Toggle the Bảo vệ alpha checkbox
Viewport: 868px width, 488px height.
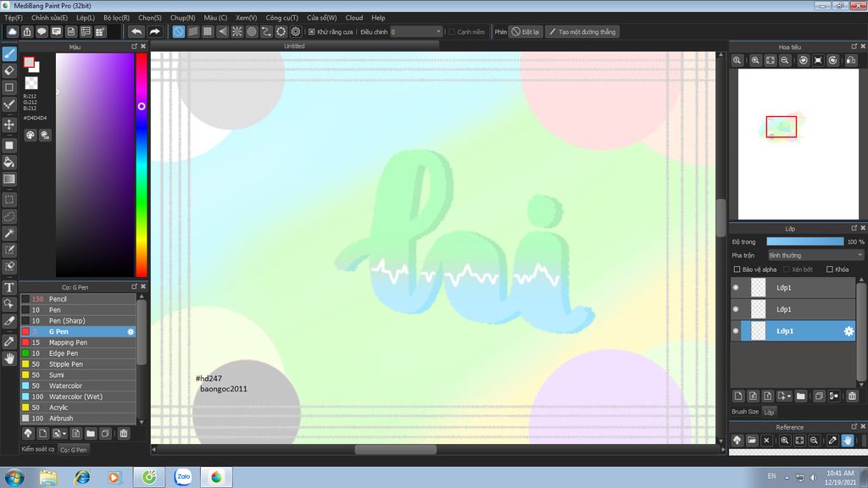[x=737, y=269]
